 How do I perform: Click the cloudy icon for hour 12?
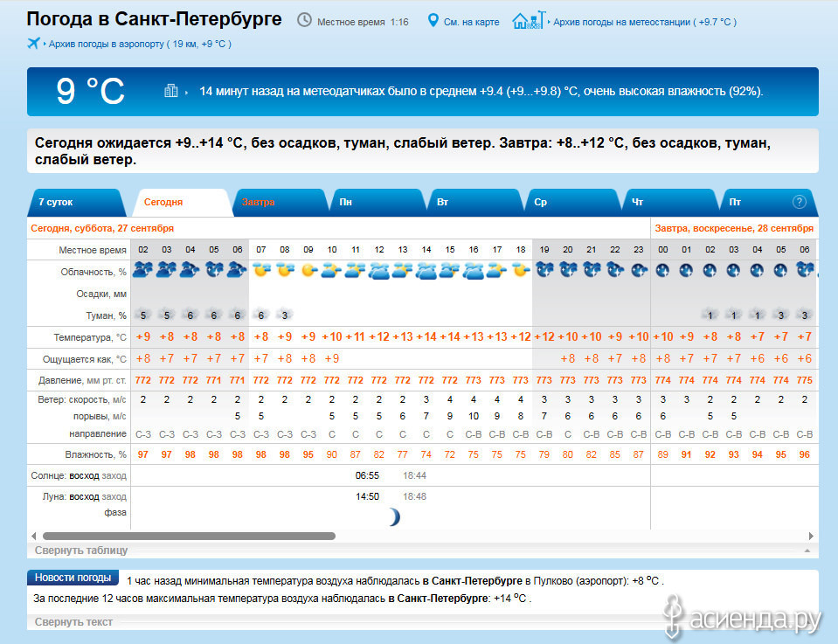click(379, 271)
